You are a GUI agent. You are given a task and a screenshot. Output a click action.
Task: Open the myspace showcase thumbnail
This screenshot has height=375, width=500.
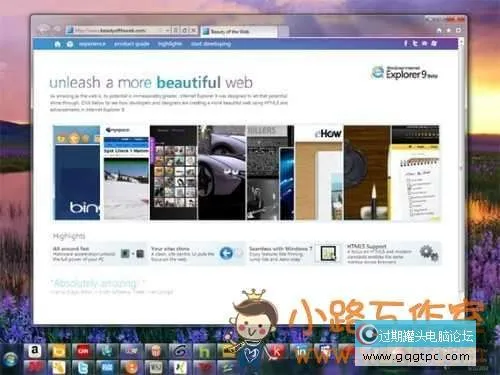pyautogui.click(x=126, y=173)
